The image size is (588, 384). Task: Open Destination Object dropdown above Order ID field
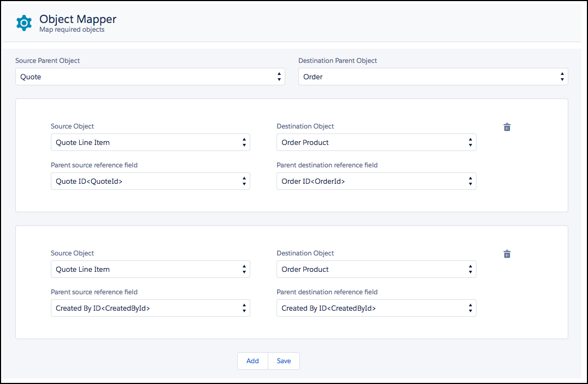(377, 142)
